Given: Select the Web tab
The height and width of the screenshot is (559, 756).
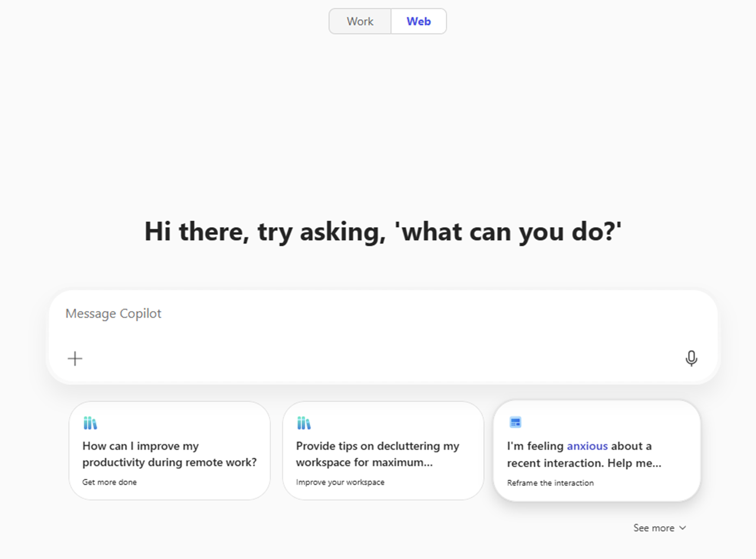Looking at the screenshot, I should (419, 21).
